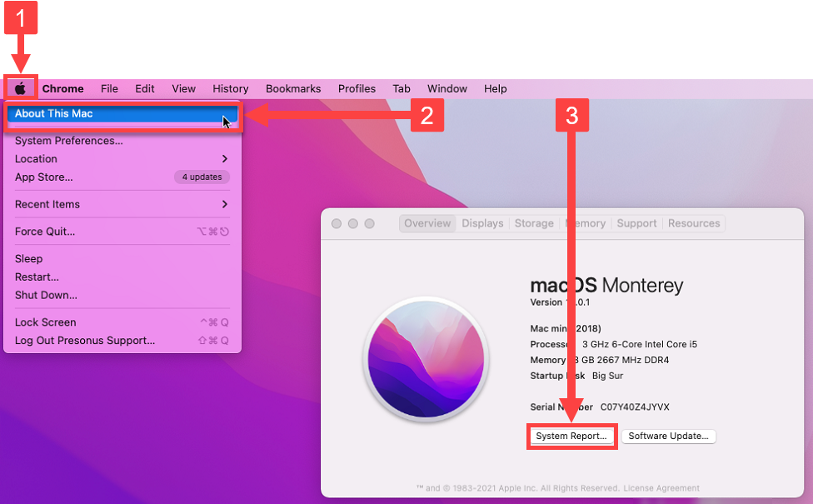Open the History menu
Screen dimensions: 813x504
(x=231, y=88)
